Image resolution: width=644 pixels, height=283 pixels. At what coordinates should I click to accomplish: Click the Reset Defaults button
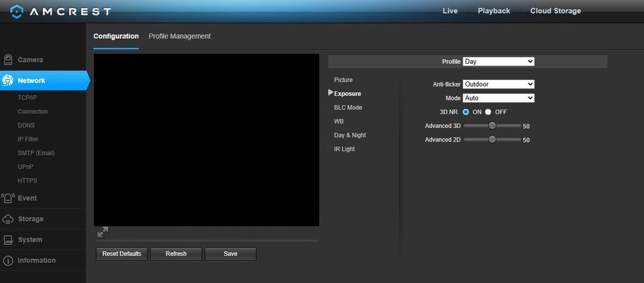click(121, 254)
